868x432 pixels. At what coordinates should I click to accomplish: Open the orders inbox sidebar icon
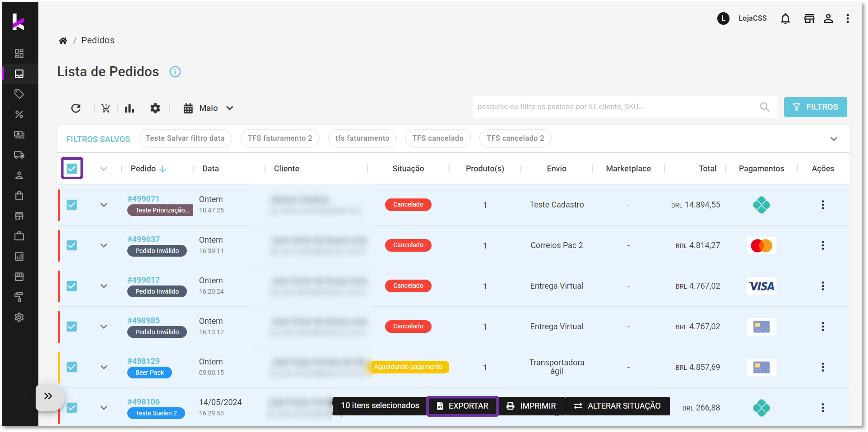[19, 74]
